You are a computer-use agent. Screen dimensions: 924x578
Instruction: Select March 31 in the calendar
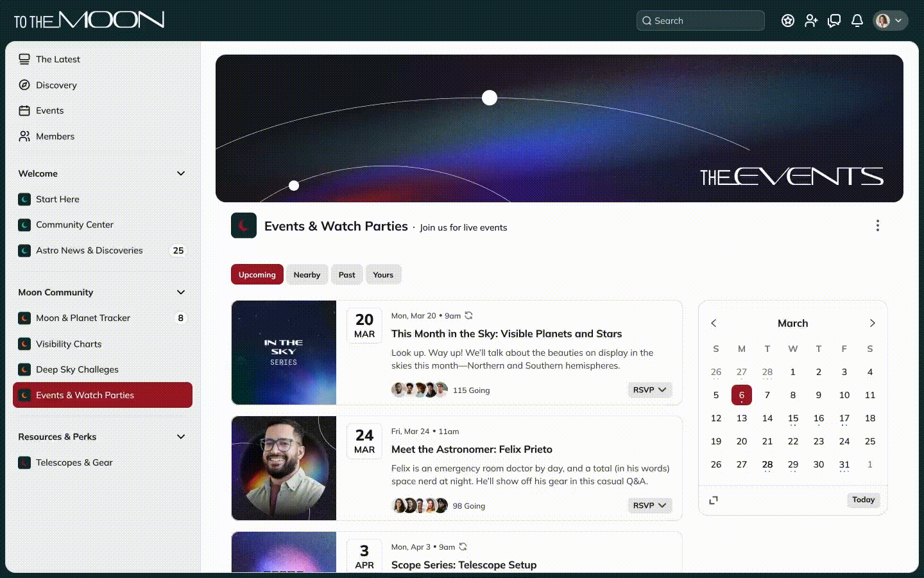coord(844,464)
